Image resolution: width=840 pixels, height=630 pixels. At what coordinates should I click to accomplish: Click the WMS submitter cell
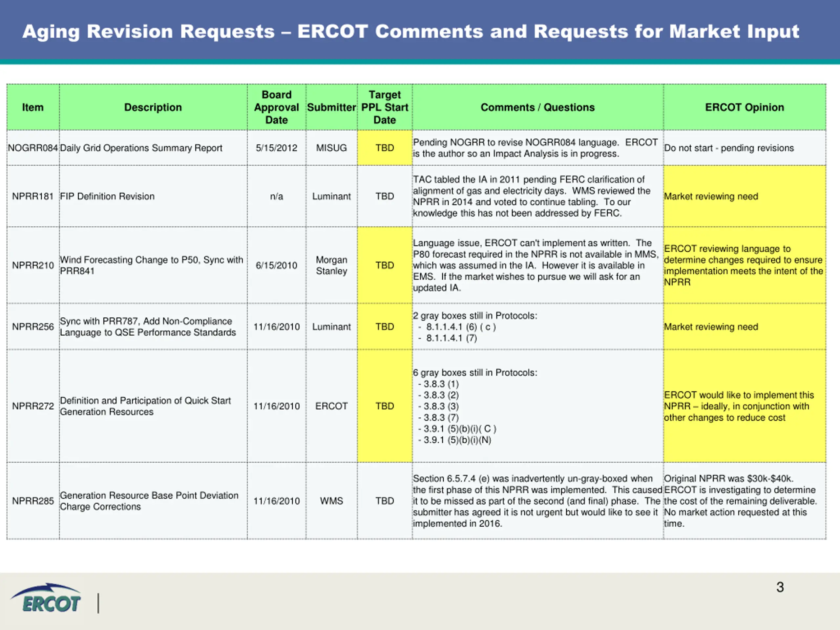(331, 501)
